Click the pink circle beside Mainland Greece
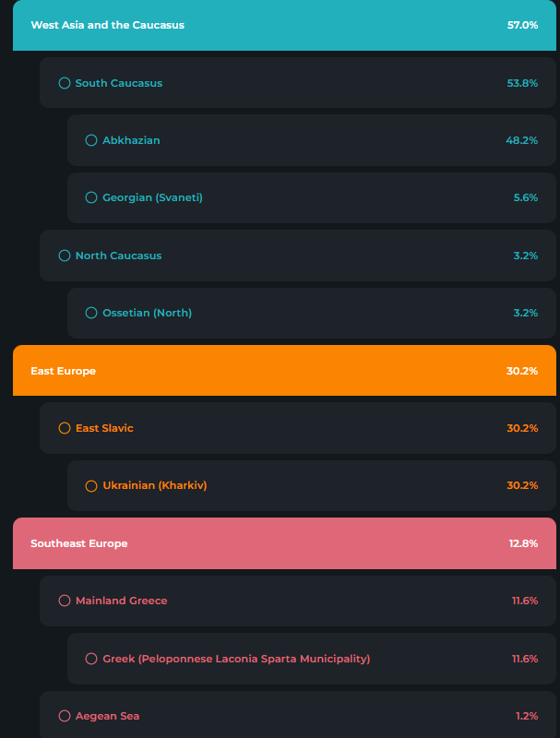 point(65,601)
